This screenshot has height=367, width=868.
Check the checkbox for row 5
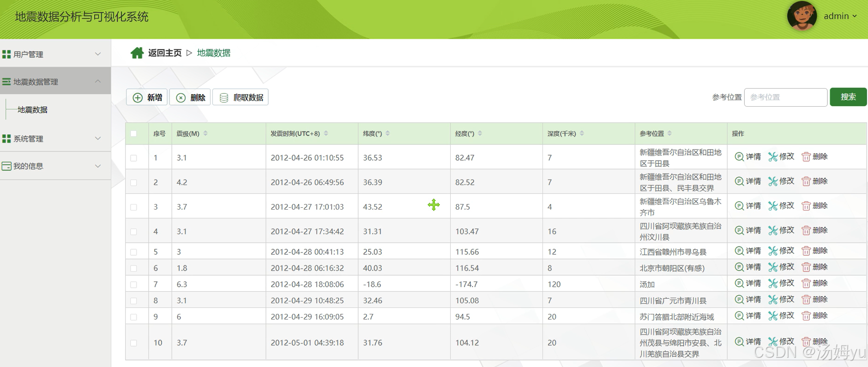pyautogui.click(x=133, y=252)
